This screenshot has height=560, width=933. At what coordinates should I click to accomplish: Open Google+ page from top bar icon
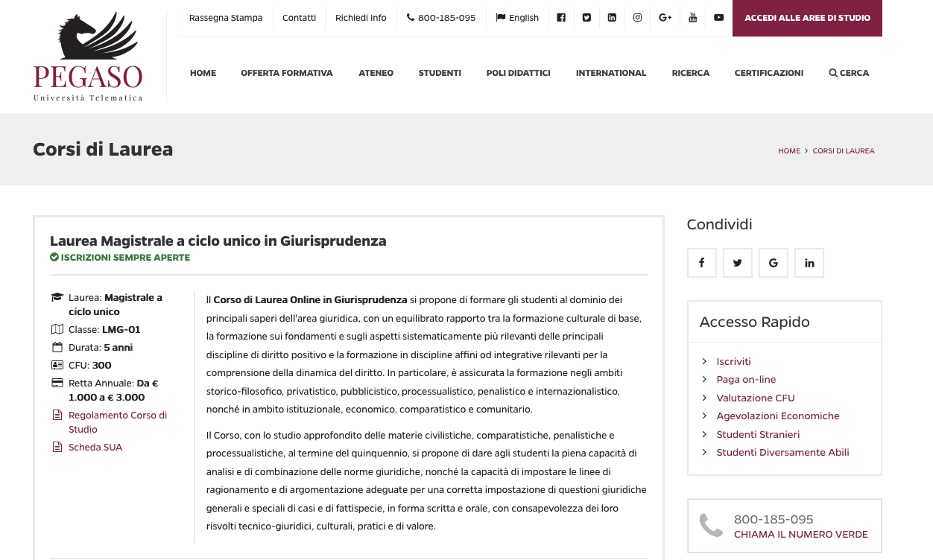665,18
